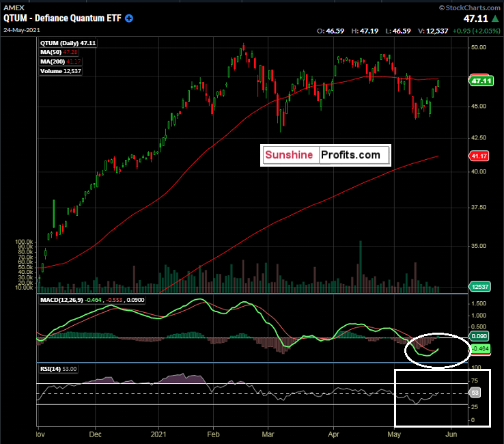This screenshot has height=444, width=504.
Task: Click the green 47.11 price tag on axis
Action: (x=481, y=81)
